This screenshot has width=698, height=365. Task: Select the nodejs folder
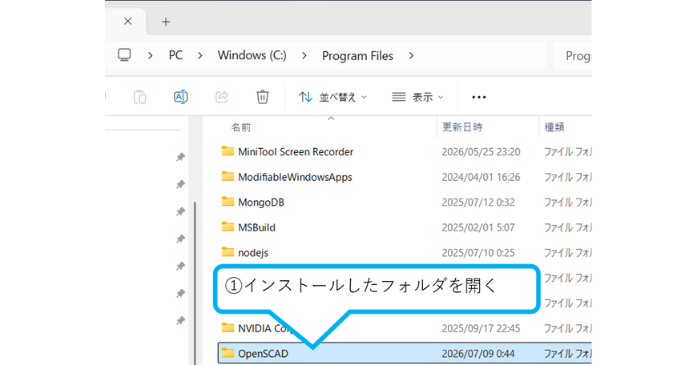[x=253, y=253]
